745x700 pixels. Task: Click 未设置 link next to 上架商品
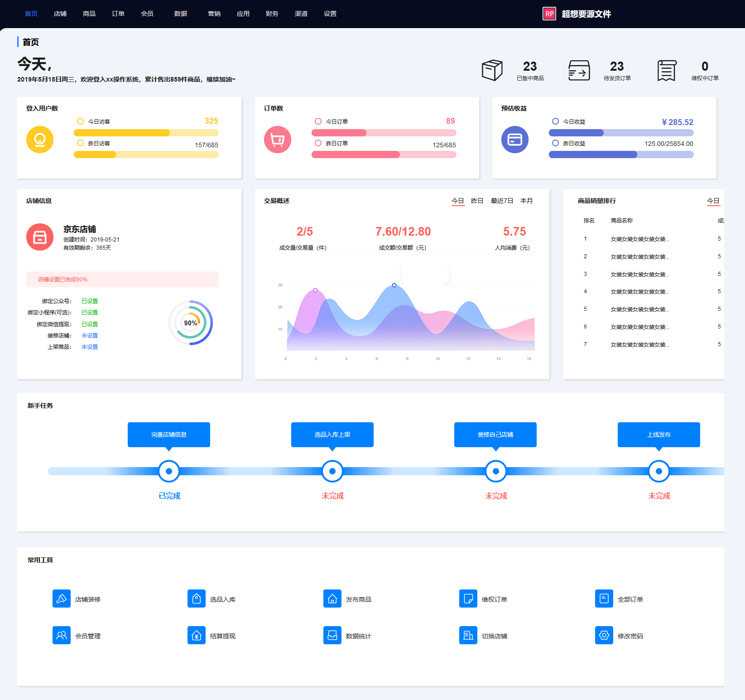[x=90, y=347]
